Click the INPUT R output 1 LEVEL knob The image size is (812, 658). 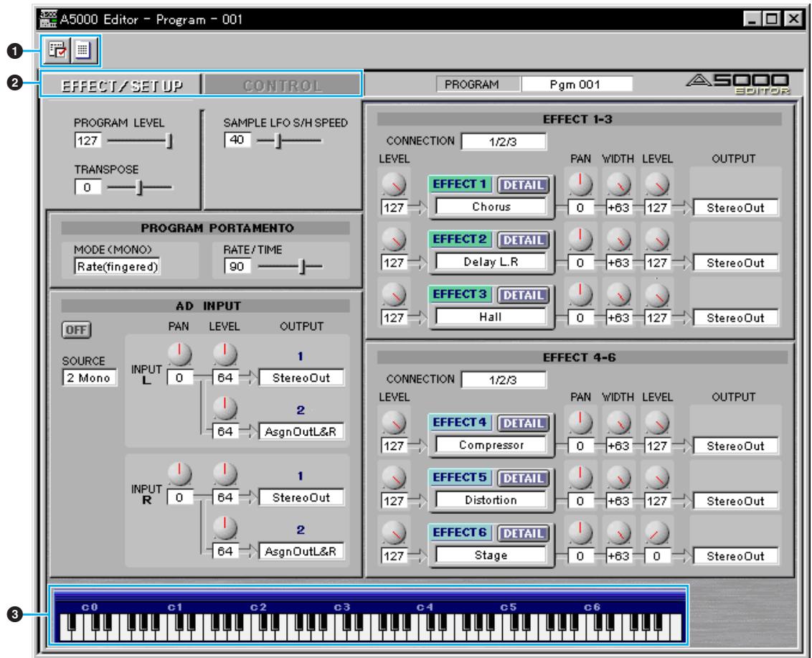coord(225,474)
